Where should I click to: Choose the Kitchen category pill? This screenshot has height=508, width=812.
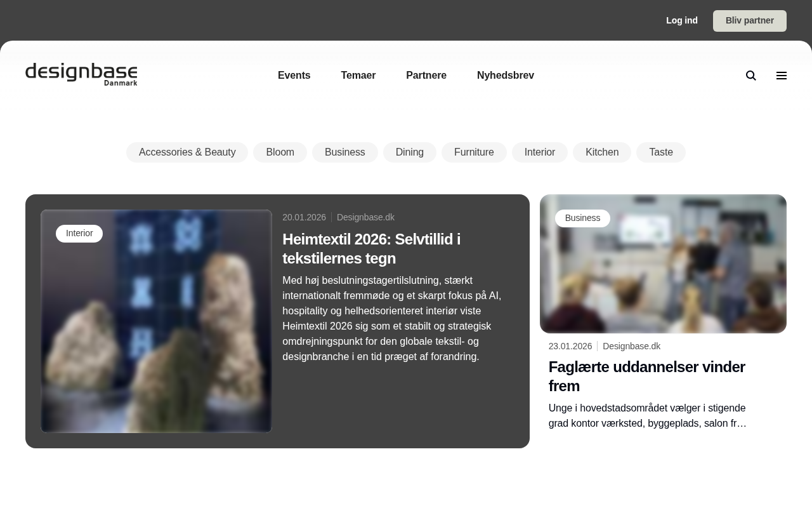pos(602,152)
